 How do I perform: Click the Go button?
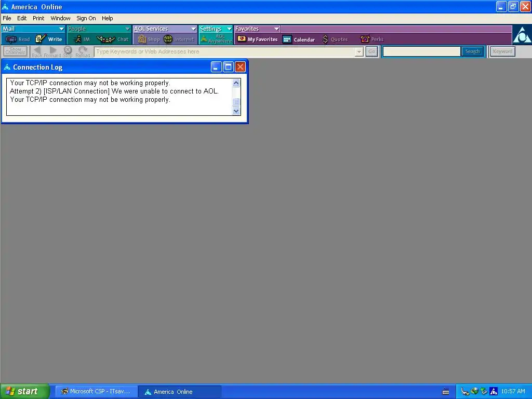pos(371,51)
